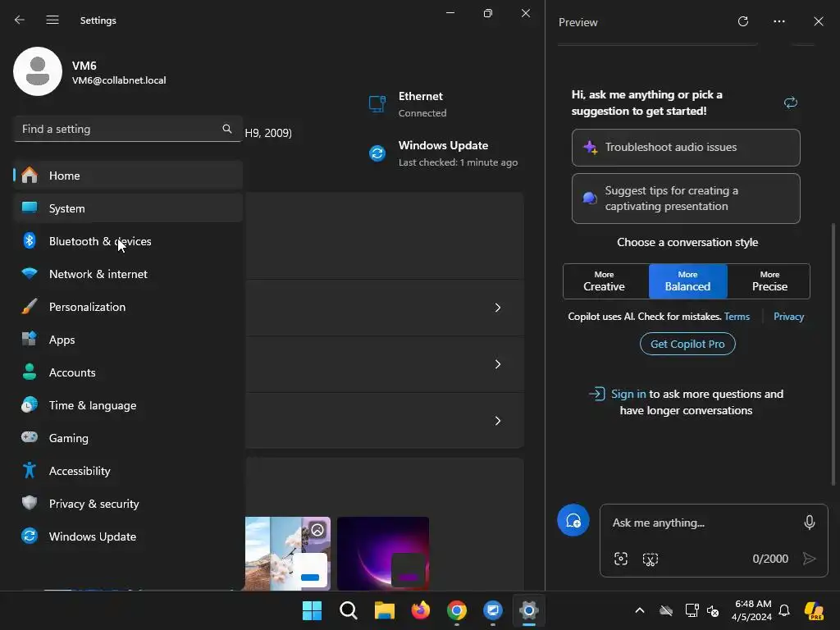Select Home in Settings sidebar
The width and height of the screenshot is (840, 630).
(127, 176)
